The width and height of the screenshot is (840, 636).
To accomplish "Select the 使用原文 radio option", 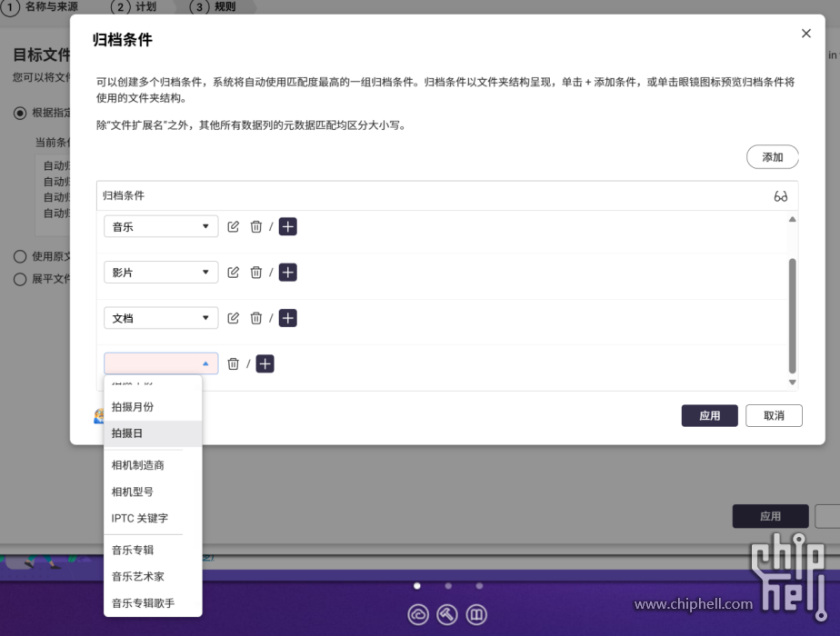I will [x=20, y=256].
